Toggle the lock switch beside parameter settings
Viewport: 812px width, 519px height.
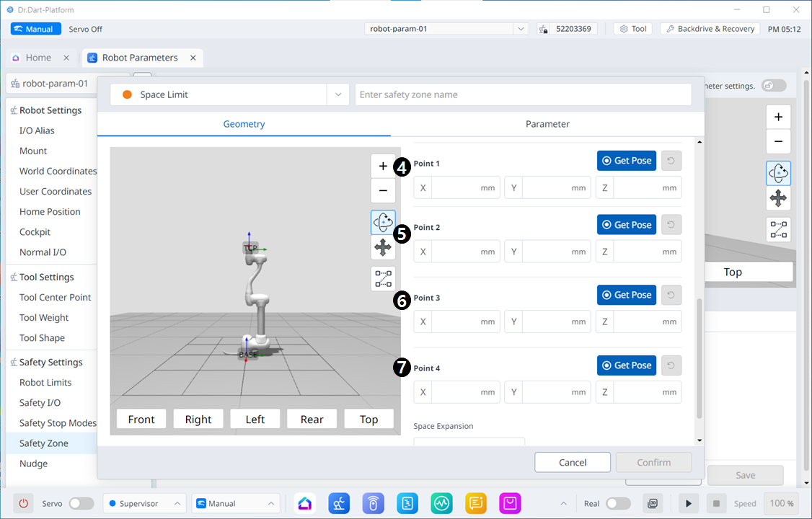pos(774,85)
